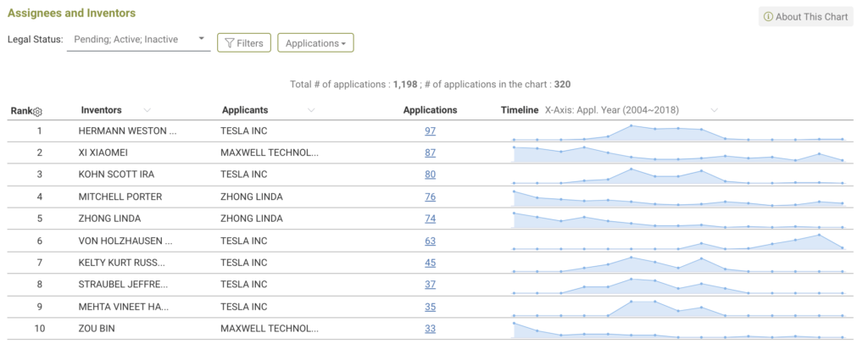Viewport: 868px width, 355px height.
Task: Click the Assignees and Inventors heading
Action: pos(71,13)
